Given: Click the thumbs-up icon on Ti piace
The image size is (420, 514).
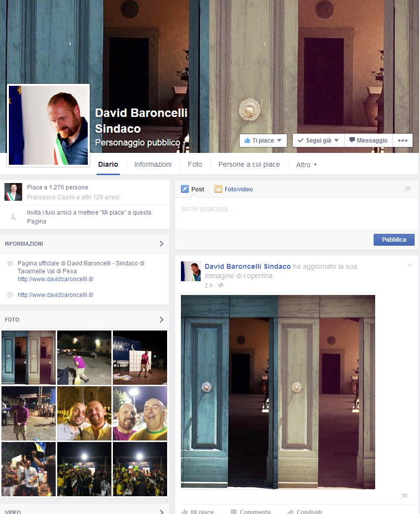Looking at the screenshot, I should 247,140.
